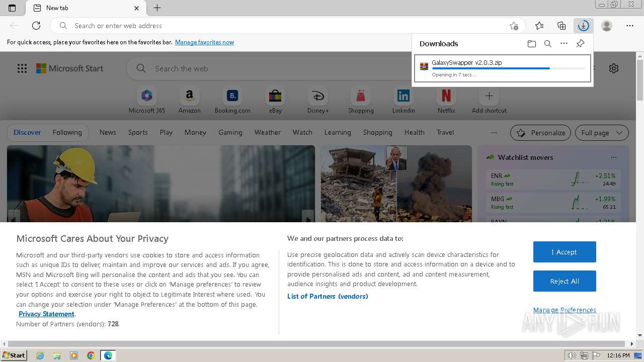This screenshot has height=362, width=644.
Task: Close the New tab tab
Action: (137, 8)
